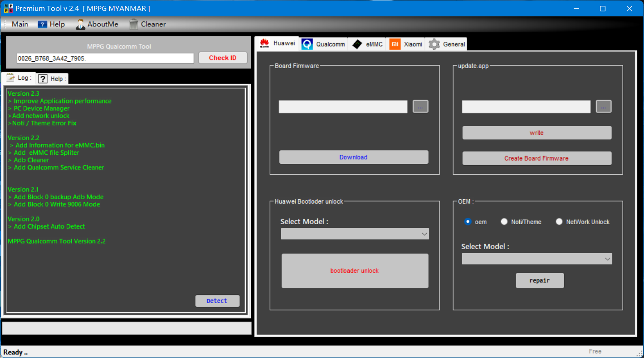The width and height of the screenshot is (644, 358).
Task: Switch to the Help tab beside Log
Action: [x=52, y=78]
